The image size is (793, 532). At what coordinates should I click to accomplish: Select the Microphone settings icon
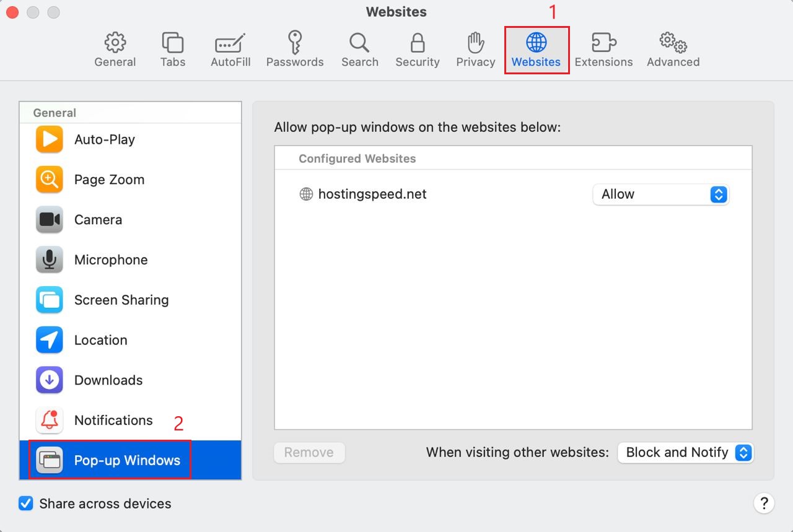coord(49,259)
